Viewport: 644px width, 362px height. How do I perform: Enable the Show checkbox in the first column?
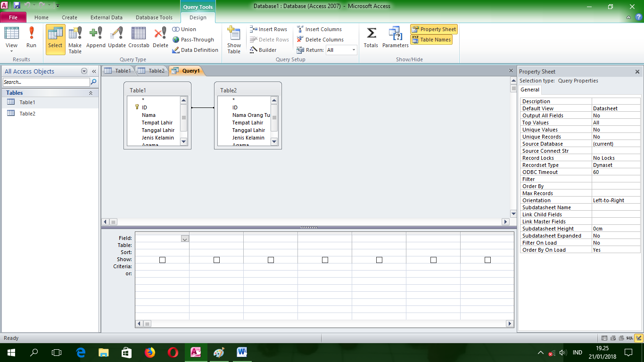point(162,259)
